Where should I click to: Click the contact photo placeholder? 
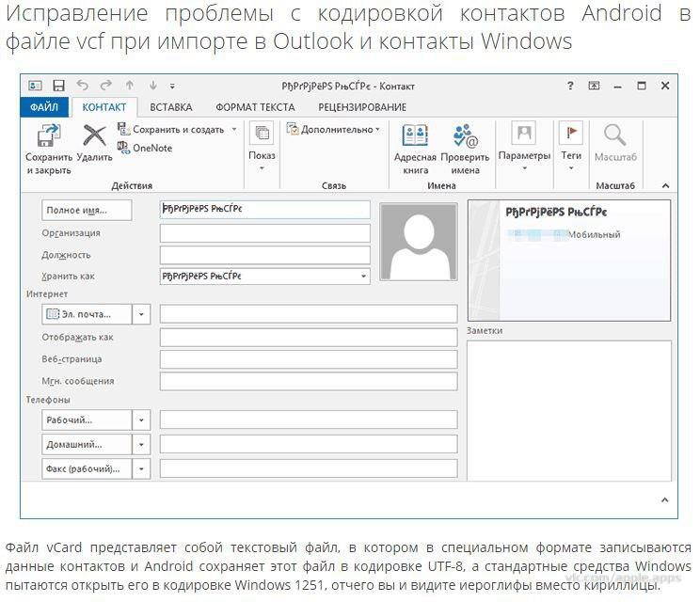pos(419,242)
